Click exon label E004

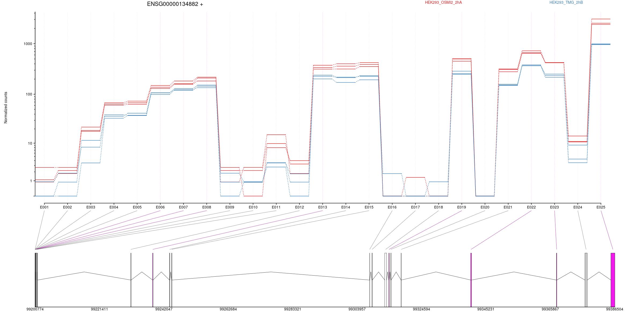pyautogui.click(x=114, y=207)
